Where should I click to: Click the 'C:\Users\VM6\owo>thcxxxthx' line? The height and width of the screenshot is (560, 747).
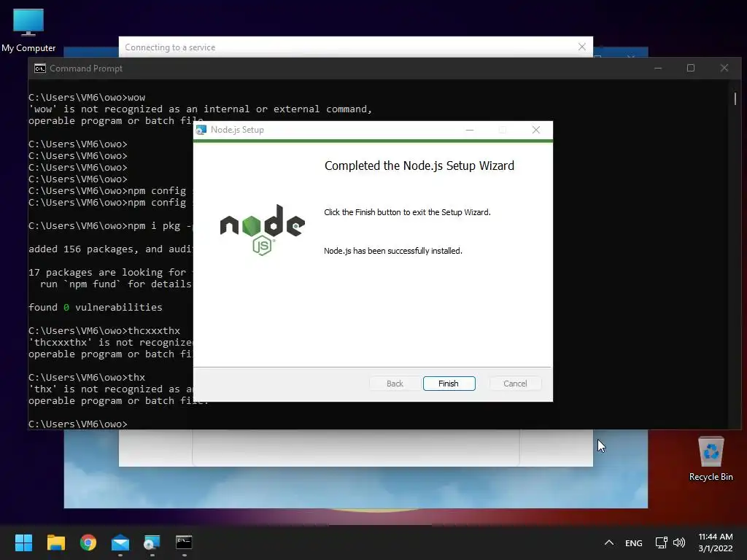point(104,330)
